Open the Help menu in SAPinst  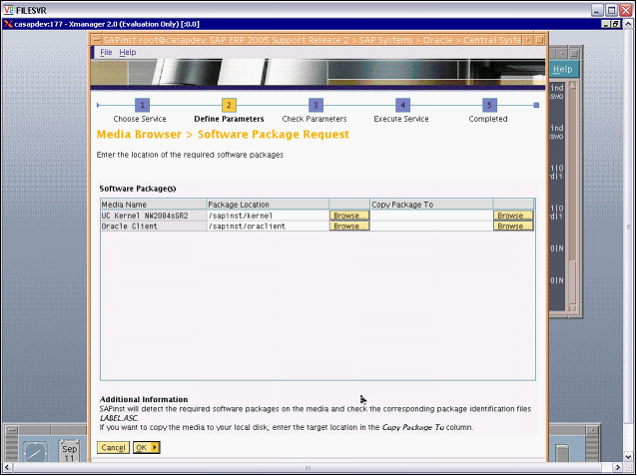[127, 52]
